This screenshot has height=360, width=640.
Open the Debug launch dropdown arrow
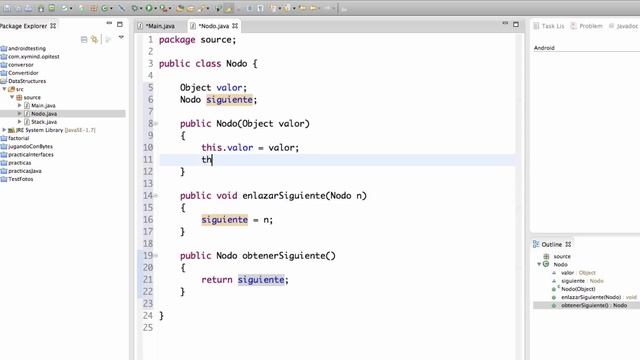point(141,8)
